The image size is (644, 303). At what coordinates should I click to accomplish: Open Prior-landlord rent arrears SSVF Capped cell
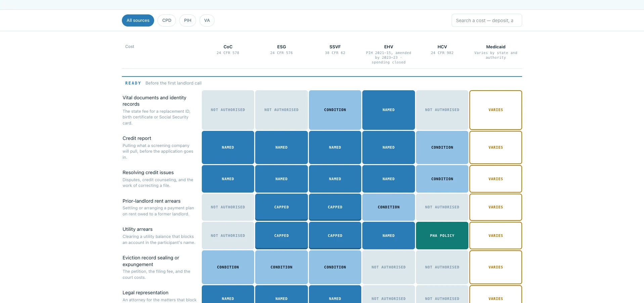[335, 207]
